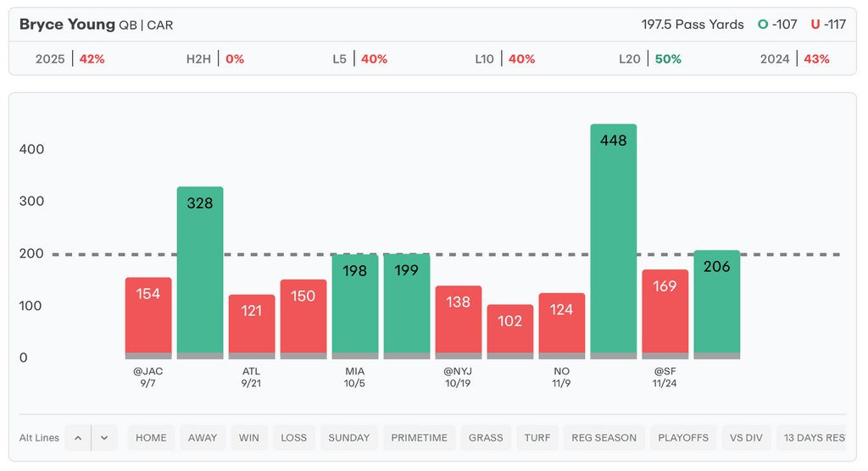Switch to the L5 hit-rate tab
868x471 pixels.
360,59
